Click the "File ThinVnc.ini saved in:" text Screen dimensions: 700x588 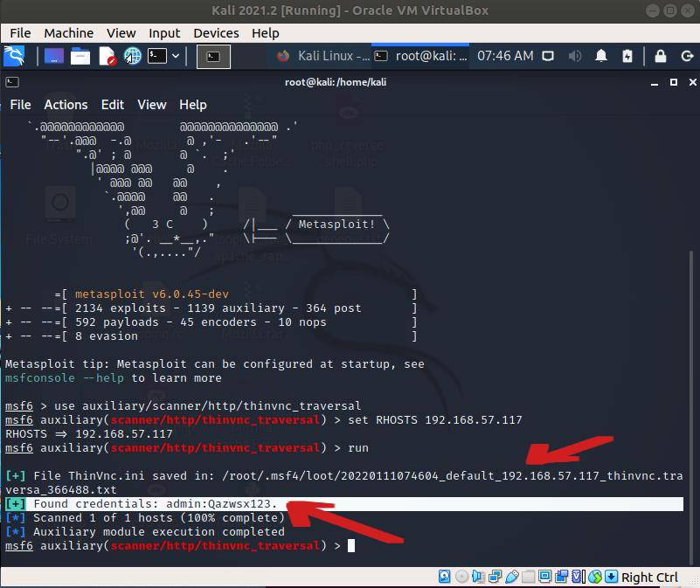coord(124,476)
